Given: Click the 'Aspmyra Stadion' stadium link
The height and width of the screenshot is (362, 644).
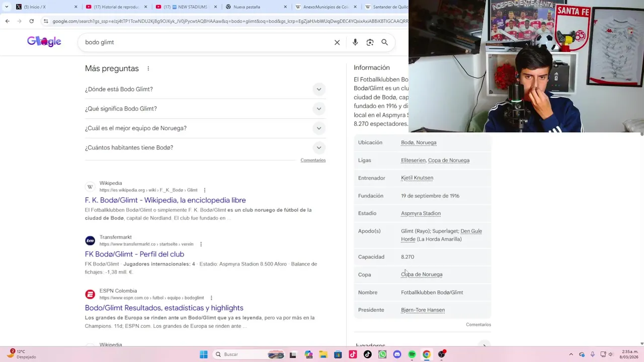Looking at the screenshot, I should pyautogui.click(x=421, y=214).
